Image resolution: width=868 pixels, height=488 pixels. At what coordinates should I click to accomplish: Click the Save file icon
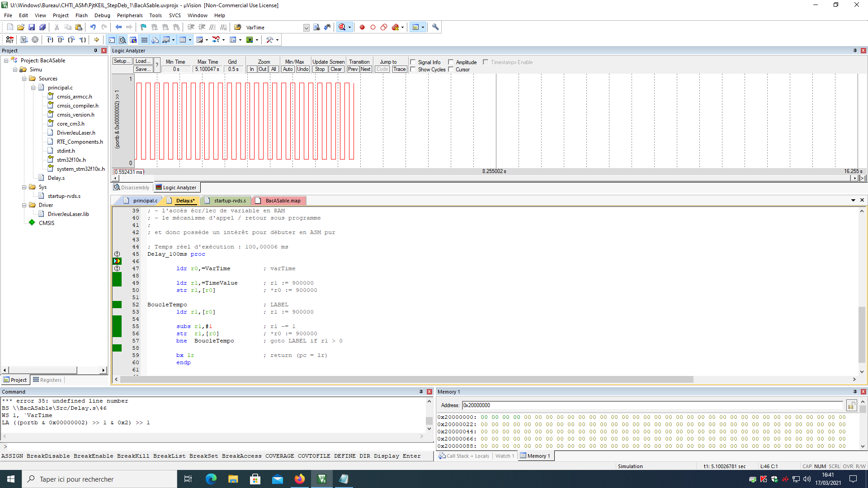click(32, 28)
